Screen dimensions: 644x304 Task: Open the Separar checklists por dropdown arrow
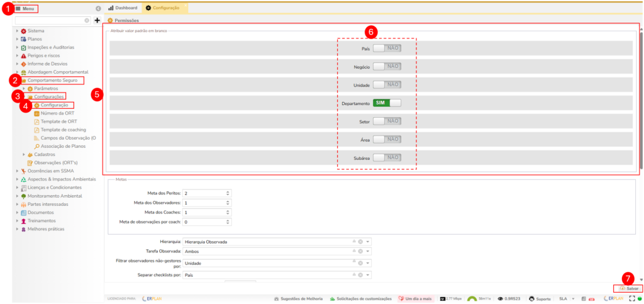[368, 275]
